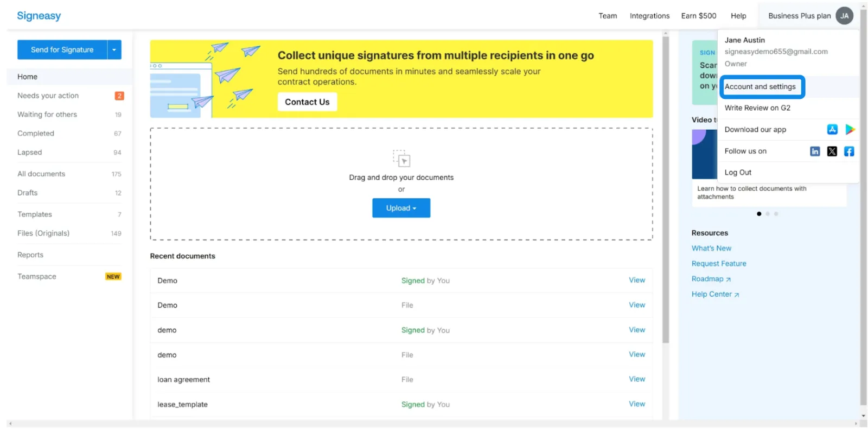Open Integrations in top navigation
The height and width of the screenshot is (429, 868).
click(x=649, y=16)
